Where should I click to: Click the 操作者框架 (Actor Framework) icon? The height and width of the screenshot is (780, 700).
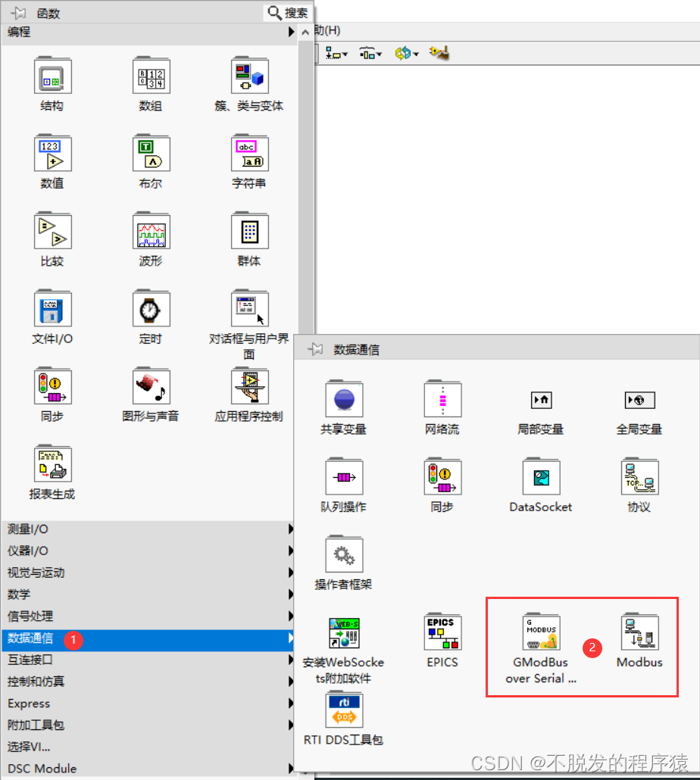343,554
